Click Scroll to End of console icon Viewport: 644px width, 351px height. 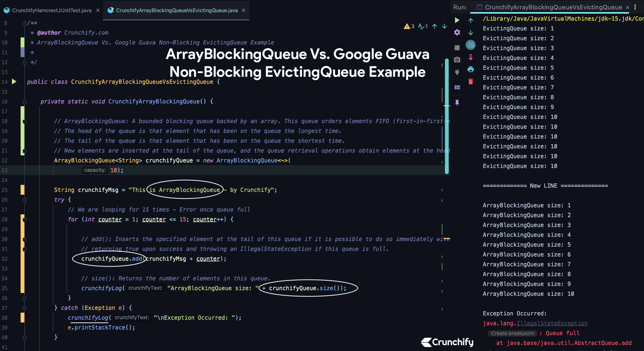pyautogui.click(x=470, y=57)
